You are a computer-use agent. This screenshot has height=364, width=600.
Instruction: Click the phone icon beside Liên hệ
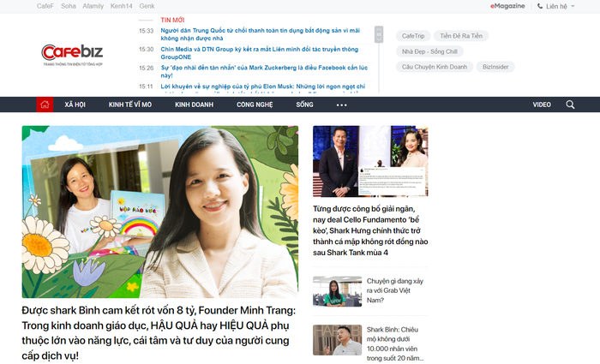[x=540, y=6]
